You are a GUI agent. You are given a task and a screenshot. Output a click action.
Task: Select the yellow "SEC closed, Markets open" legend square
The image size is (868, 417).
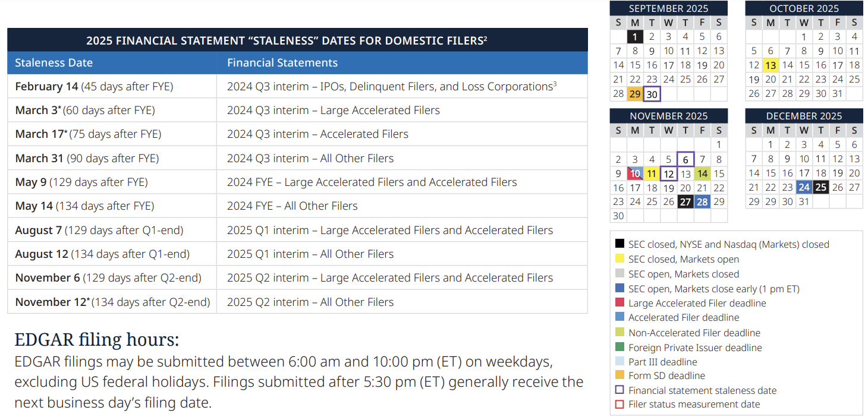point(618,259)
